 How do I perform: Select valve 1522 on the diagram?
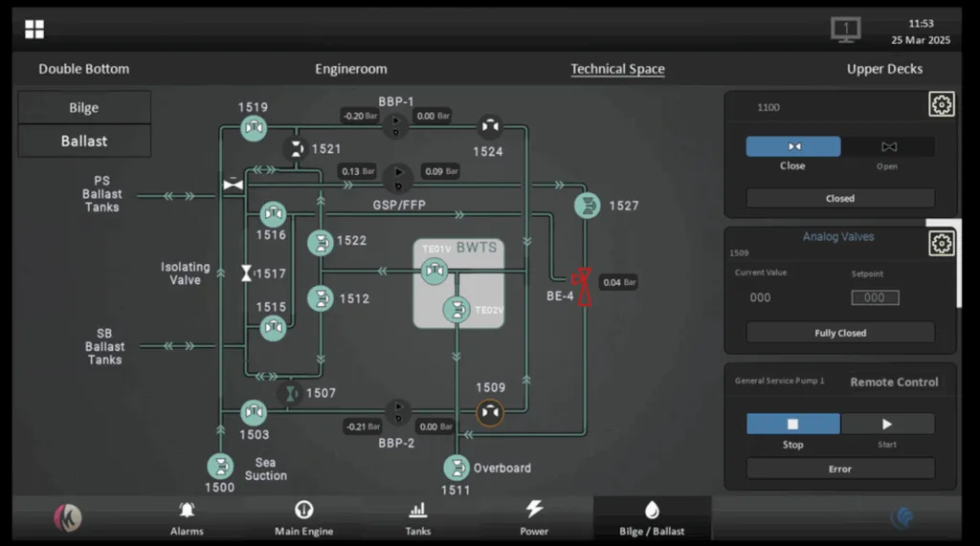(x=321, y=242)
